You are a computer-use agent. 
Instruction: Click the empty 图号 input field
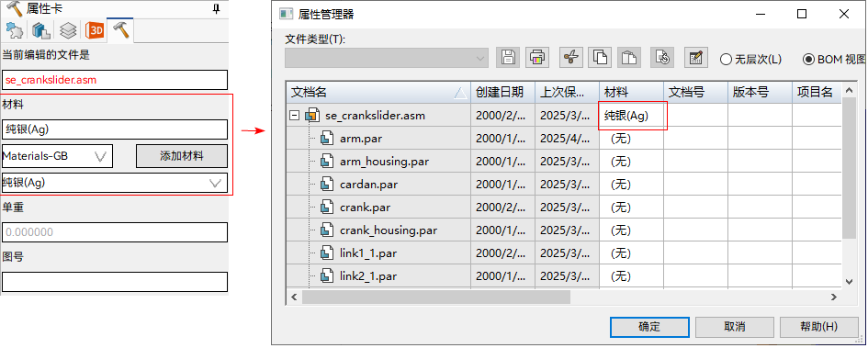point(115,282)
